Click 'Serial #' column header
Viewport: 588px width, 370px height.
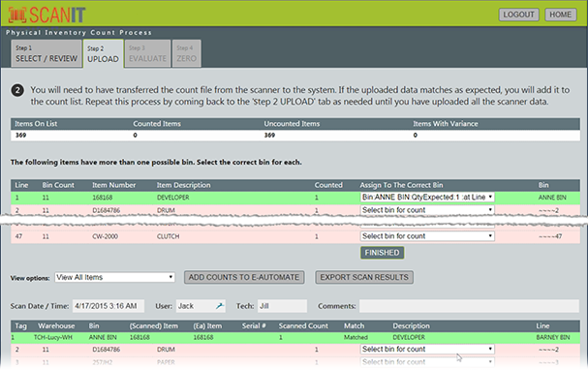pos(254,326)
